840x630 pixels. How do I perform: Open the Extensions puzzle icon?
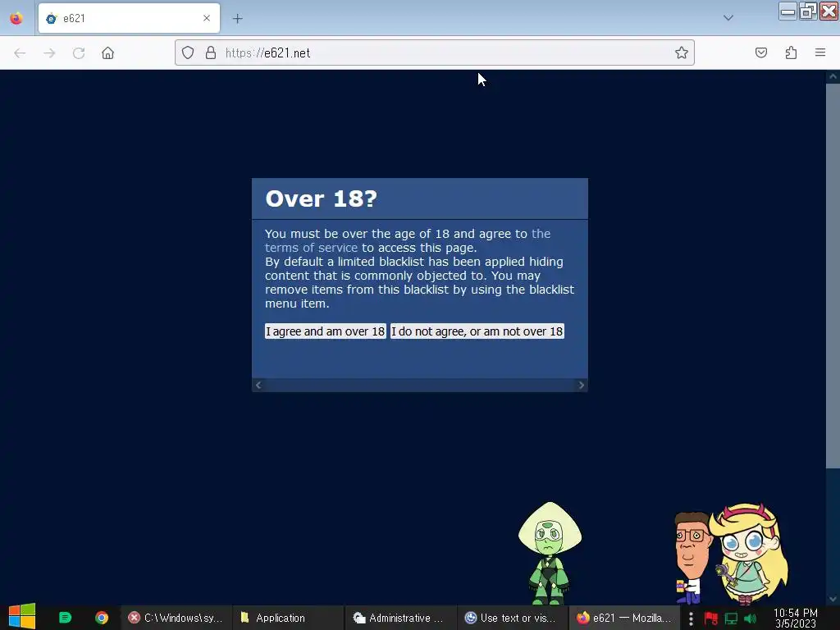click(791, 52)
